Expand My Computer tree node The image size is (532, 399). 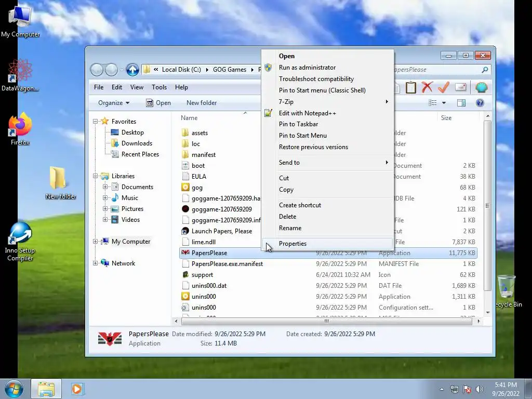point(96,242)
